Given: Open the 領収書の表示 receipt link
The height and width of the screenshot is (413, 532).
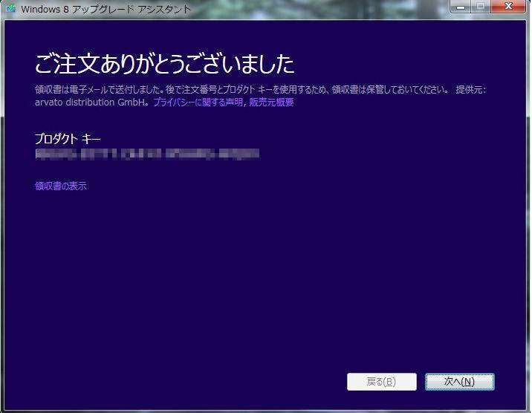Looking at the screenshot, I should pos(61,186).
